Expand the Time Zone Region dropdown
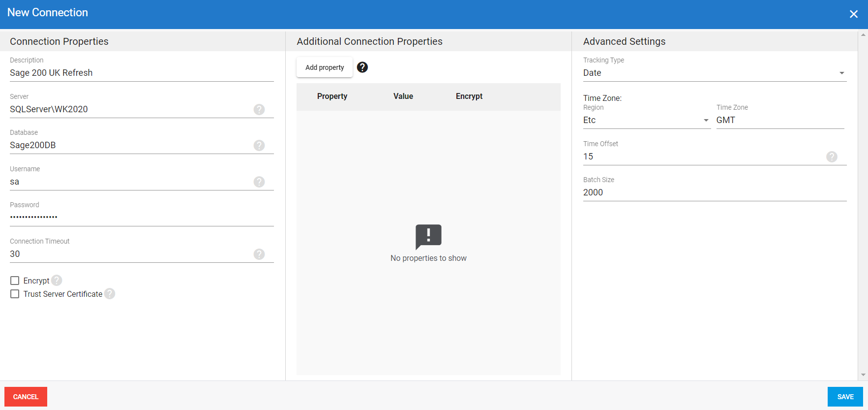Image resolution: width=868 pixels, height=410 pixels. coord(646,120)
